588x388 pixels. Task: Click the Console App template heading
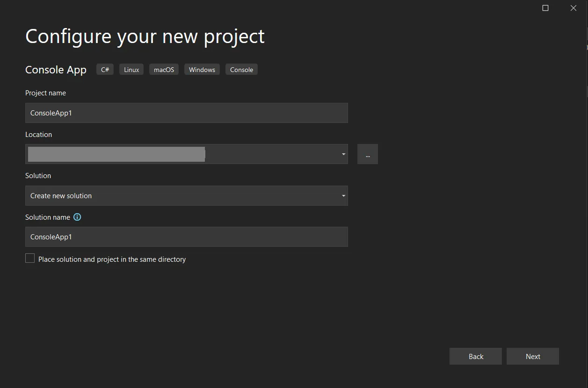point(56,70)
